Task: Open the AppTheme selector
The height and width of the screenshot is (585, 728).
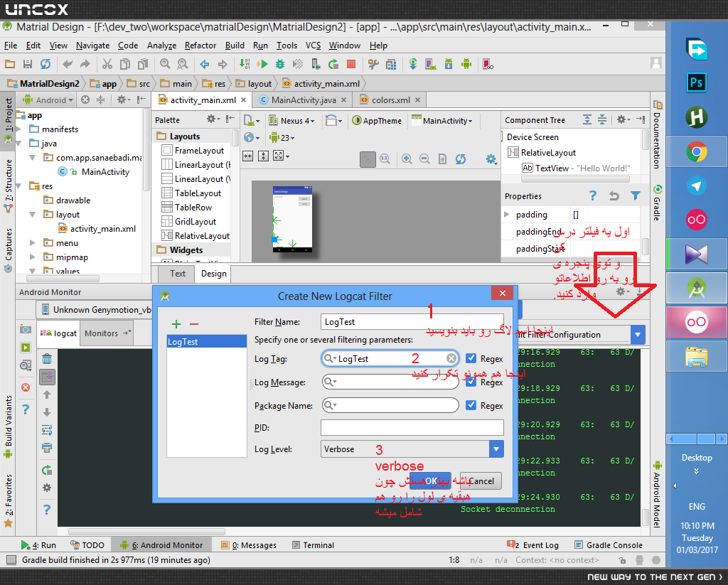Action: click(377, 121)
